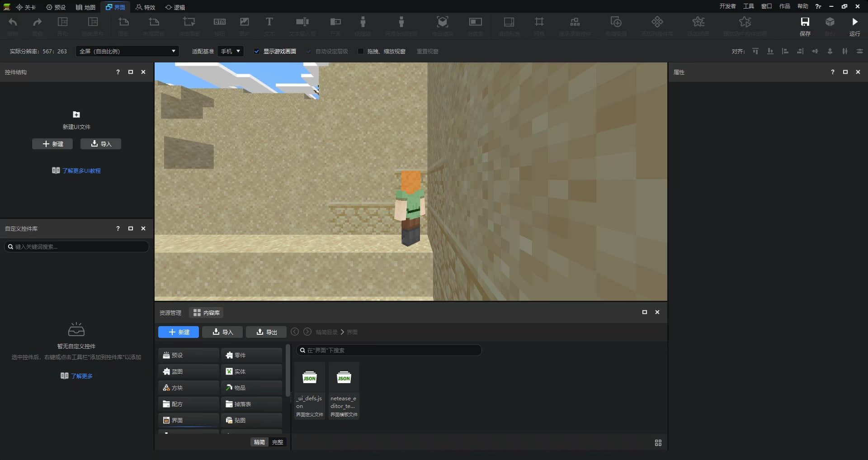Open the 手机 adaptation base dropdown
The width and height of the screenshot is (868, 460).
(x=231, y=51)
